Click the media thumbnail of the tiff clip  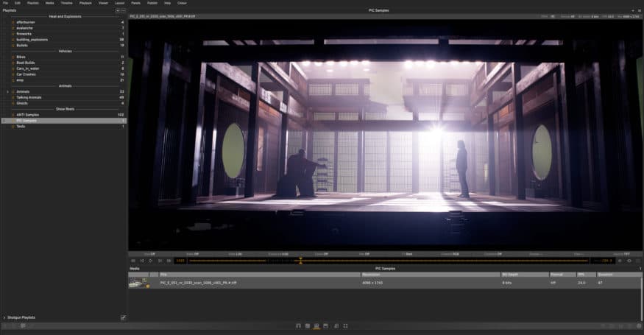point(138,283)
